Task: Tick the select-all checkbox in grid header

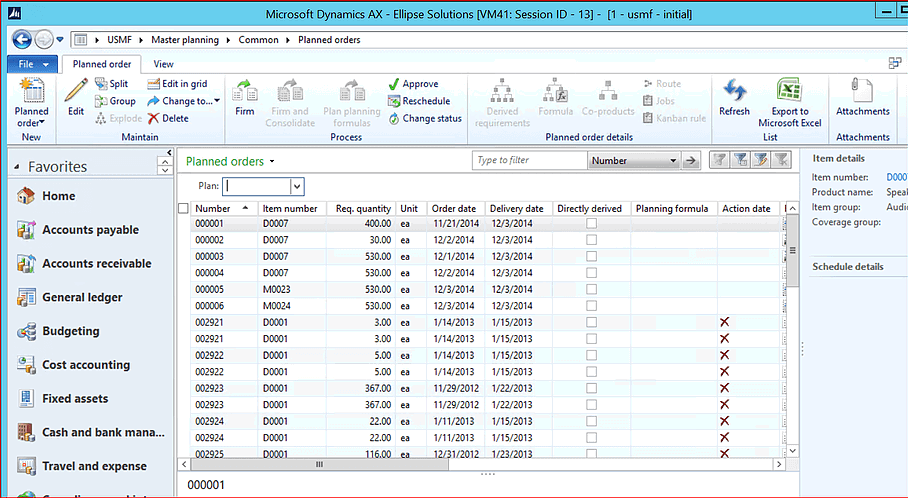Action: [184, 208]
